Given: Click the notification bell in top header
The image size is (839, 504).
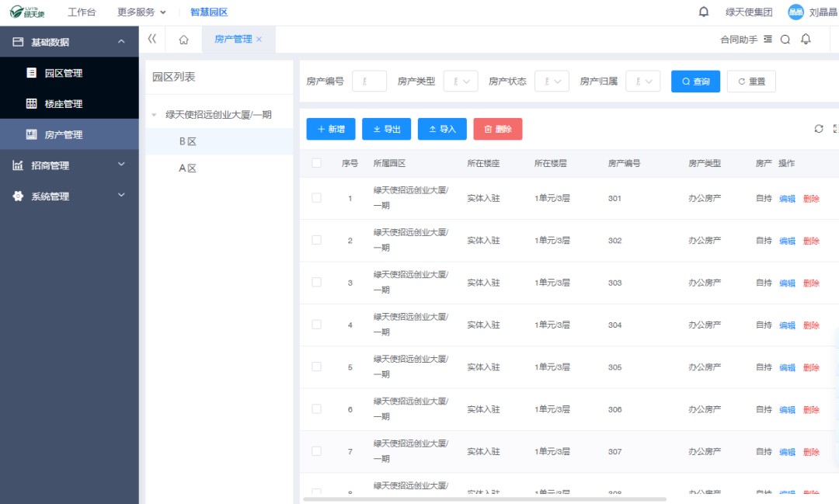Looking at the screenshot, I should 704,12.
